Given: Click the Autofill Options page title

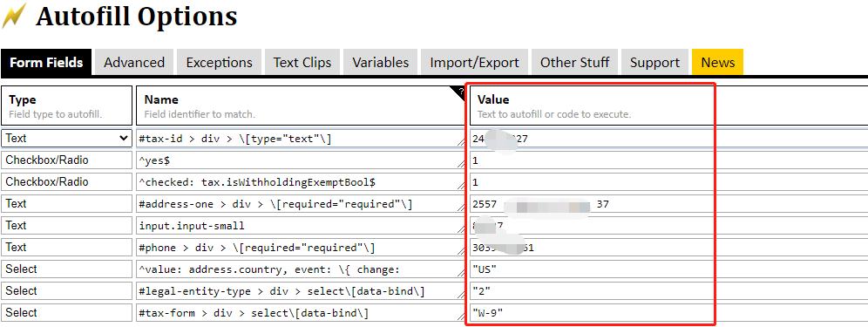Looking at the screenshot, I should click(x=136, y=16).
